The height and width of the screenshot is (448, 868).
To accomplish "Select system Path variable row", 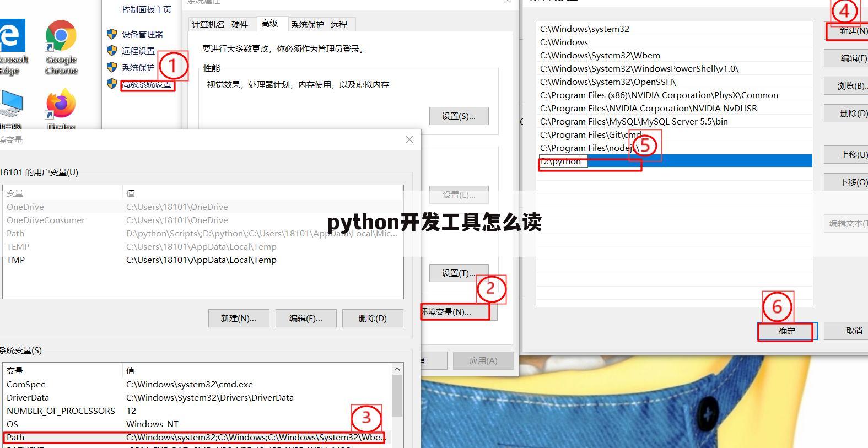I will click(x=197, y=437).
